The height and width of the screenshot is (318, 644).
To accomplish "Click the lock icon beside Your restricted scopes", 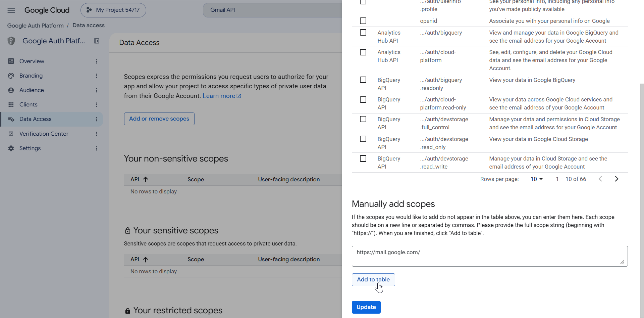I will 127,311.
